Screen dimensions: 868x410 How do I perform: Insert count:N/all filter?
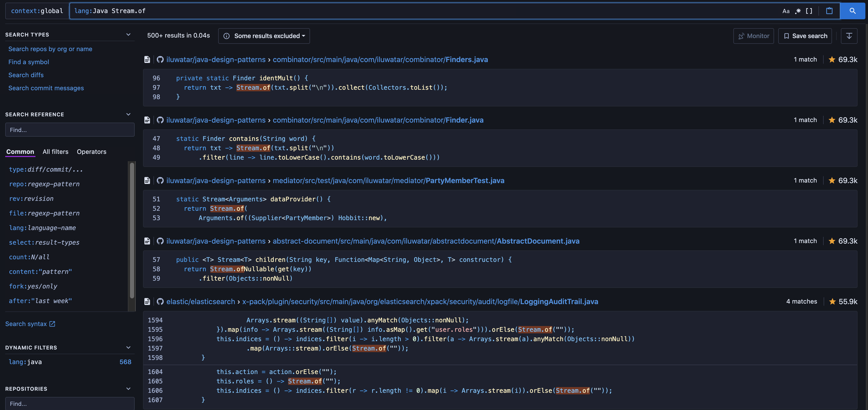pos(29,257)
